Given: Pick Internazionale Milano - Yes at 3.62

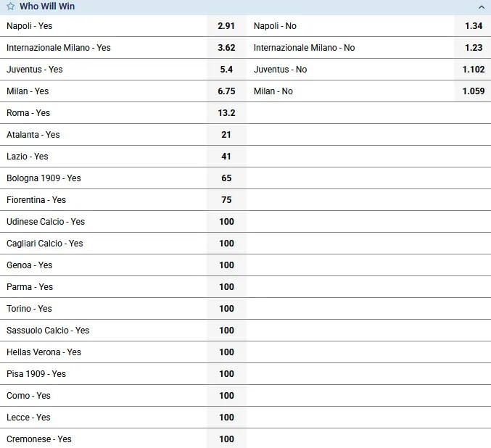Looking at the screenshot, I should coord(226,48).
